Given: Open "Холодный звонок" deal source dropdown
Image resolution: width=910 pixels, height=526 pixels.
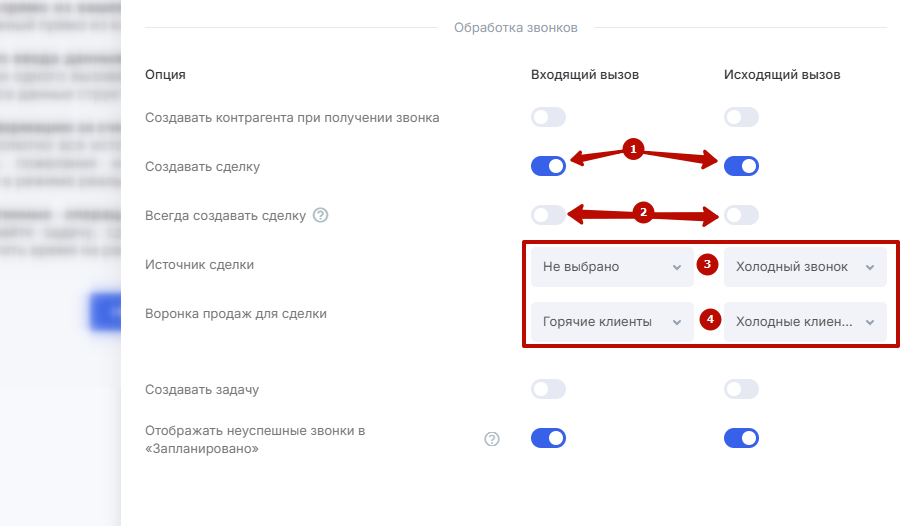Looking at the screenshot, I should (805, 267).
